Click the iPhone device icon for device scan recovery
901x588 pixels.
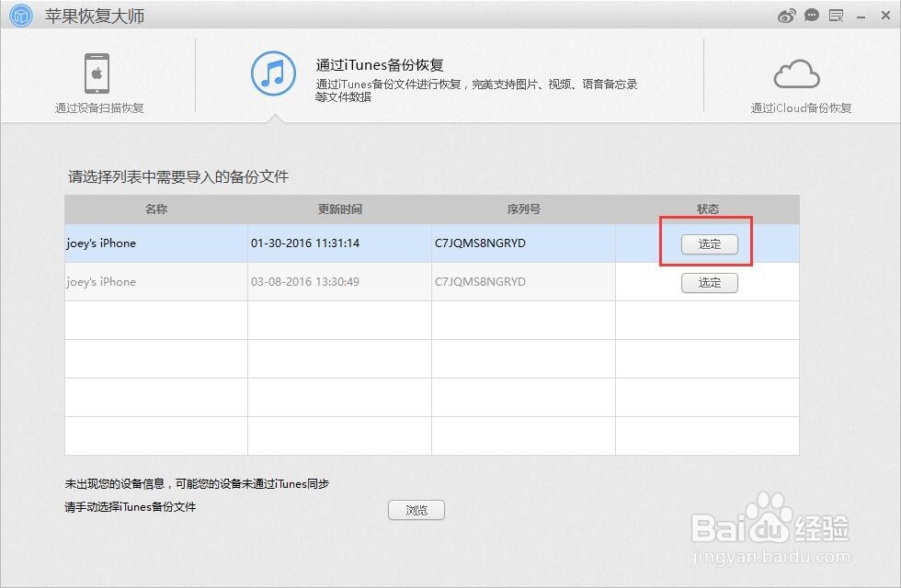point(97,73)
